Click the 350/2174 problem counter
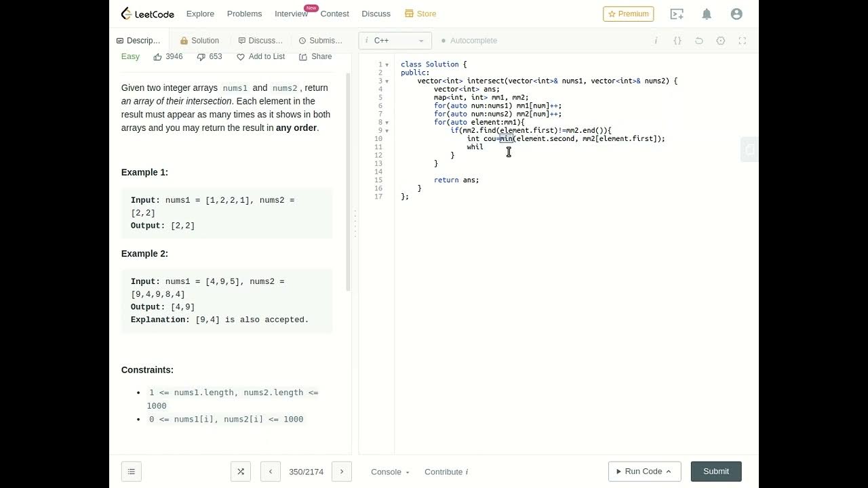Viewport: 868px width, 488px height. (306, 472)
